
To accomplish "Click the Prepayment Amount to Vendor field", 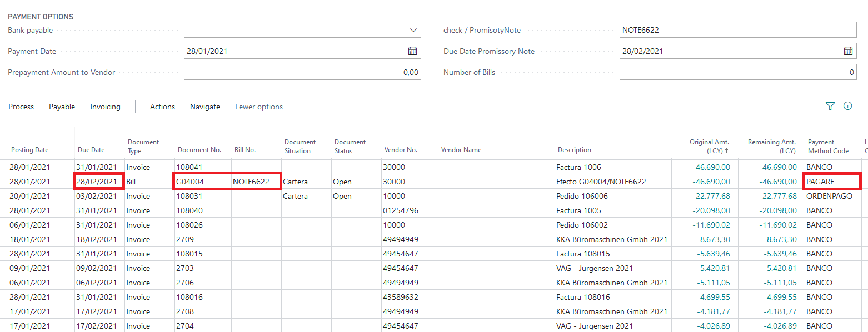I will [x=302, y=72].
